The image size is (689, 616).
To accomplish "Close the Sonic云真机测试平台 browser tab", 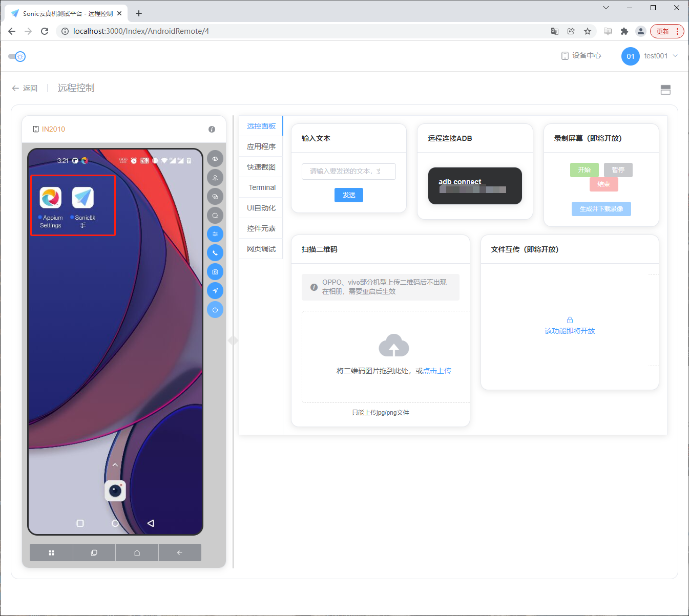I will [x=120, y=13].
